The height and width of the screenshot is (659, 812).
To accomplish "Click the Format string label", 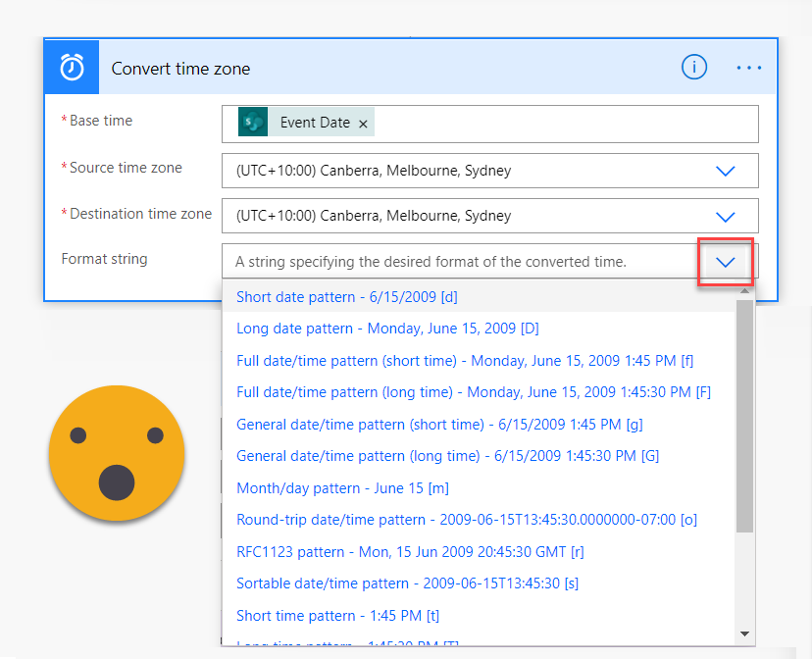I will 105,259.
